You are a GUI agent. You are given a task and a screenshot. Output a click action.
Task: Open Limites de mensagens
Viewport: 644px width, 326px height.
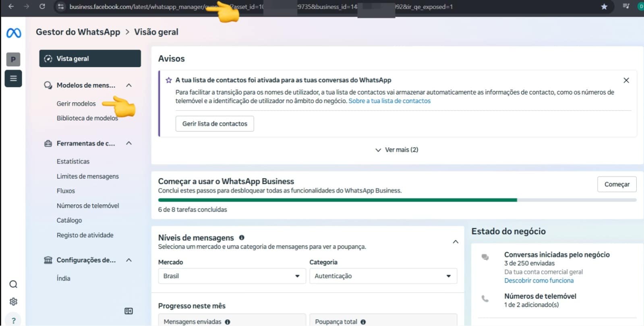click(88, 176)
